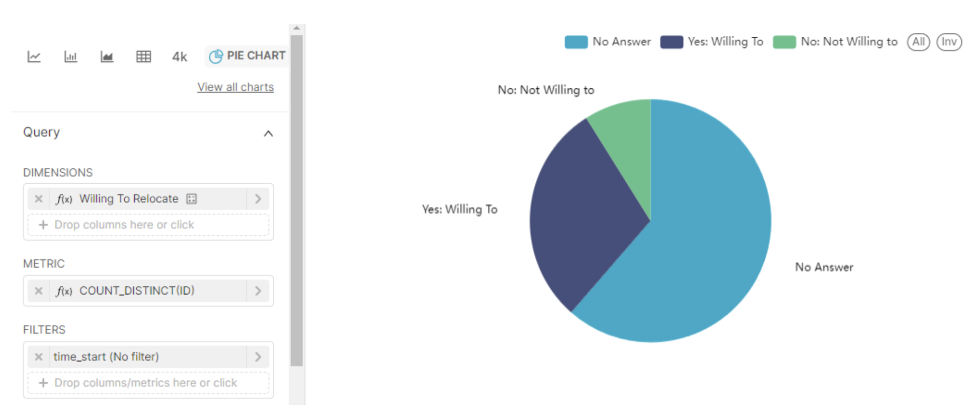
Task: Select the All legend button
Action: [x=918, y=41]
